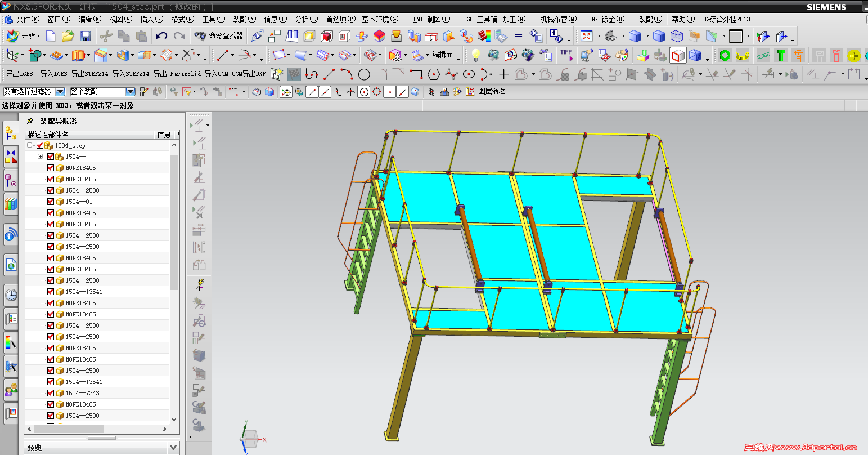Uncheck the 1504_step root assembly checkbox
This screenshot has height=455, width=868.
(x=40, y=145)
